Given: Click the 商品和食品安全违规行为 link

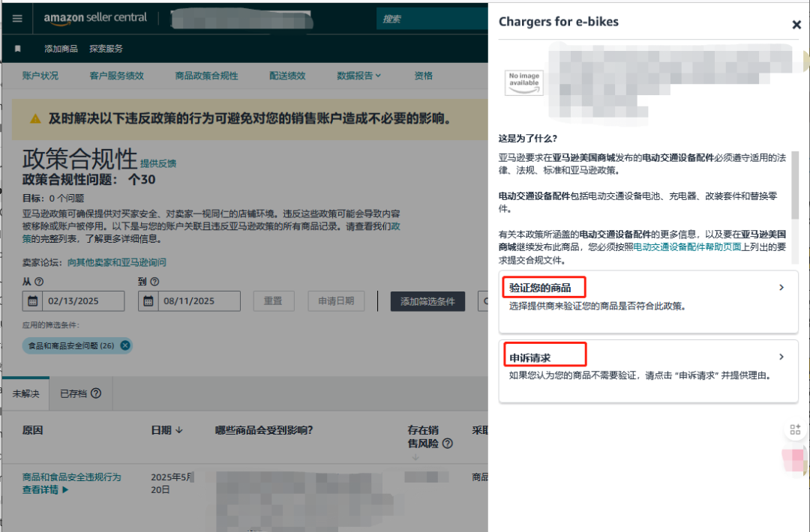Looking at the screenshot, I should tap(71, 477).
